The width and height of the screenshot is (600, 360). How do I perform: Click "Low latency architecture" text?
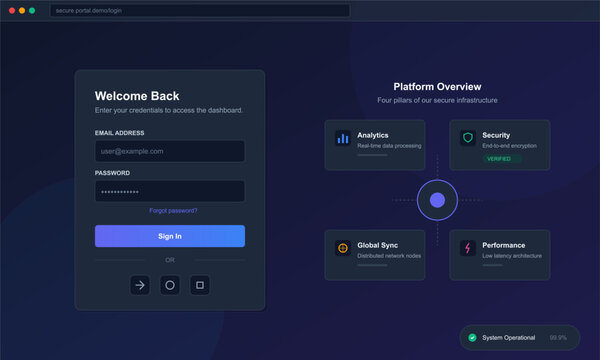pyautogui.click(x=512, y=256)
